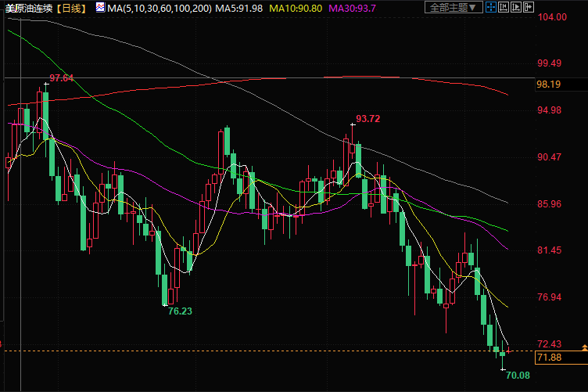Click the orange double-arrow icon on price axis
Viewport: 588px width, 392px height.
[583, 346]
